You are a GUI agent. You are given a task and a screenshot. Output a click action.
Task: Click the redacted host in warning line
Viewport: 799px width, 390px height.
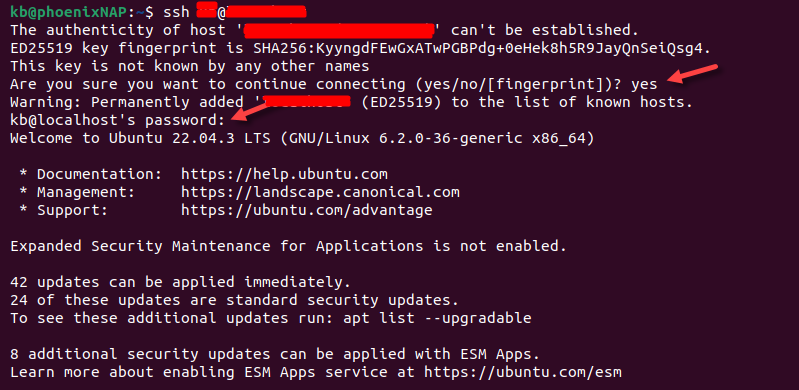click(309, 100)
